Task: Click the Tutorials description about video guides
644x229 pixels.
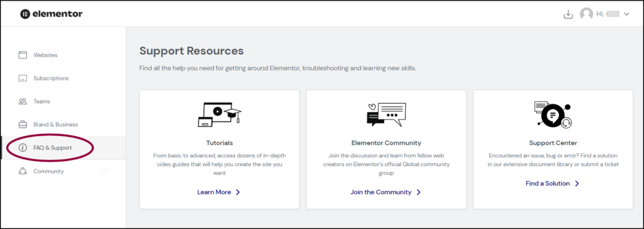Action: click(x=219, y=164)
